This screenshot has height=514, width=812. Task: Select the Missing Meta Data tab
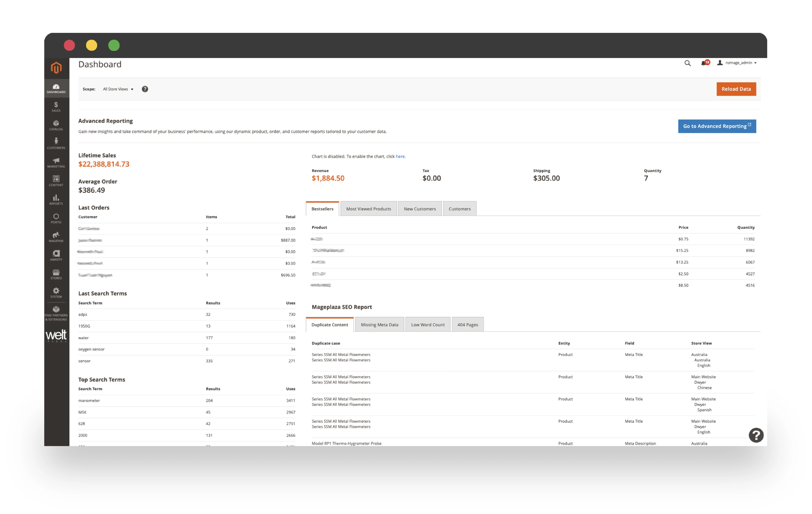point(379,324)
